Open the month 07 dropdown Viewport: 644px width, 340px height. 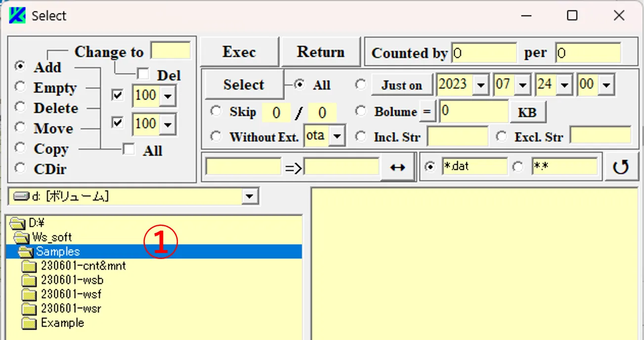coord(522,85)
